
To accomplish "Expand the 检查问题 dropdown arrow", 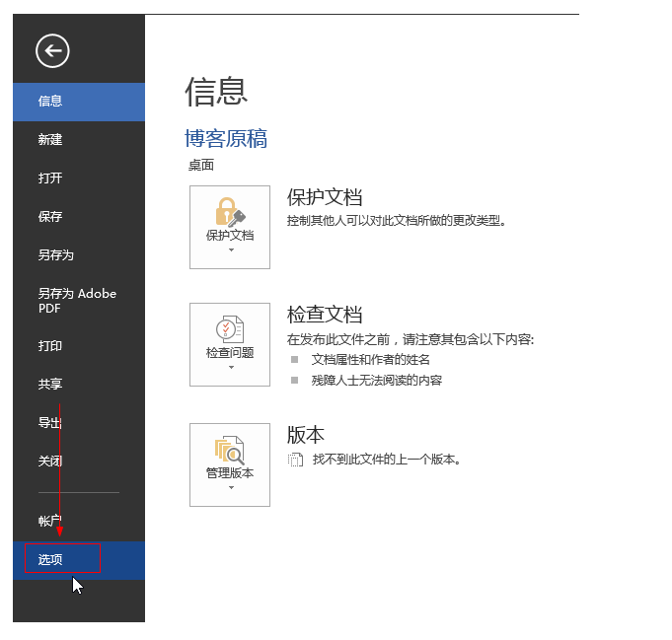I will (232, 368).
